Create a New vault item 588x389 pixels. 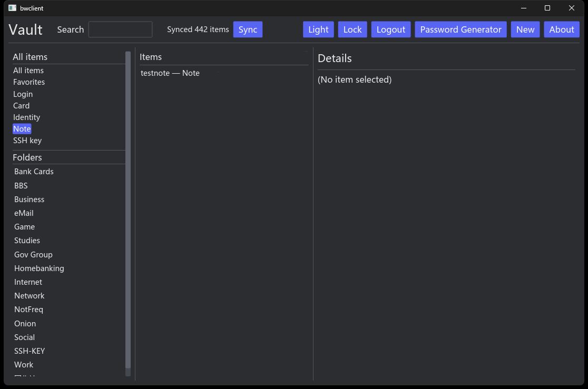pos(525,29)
